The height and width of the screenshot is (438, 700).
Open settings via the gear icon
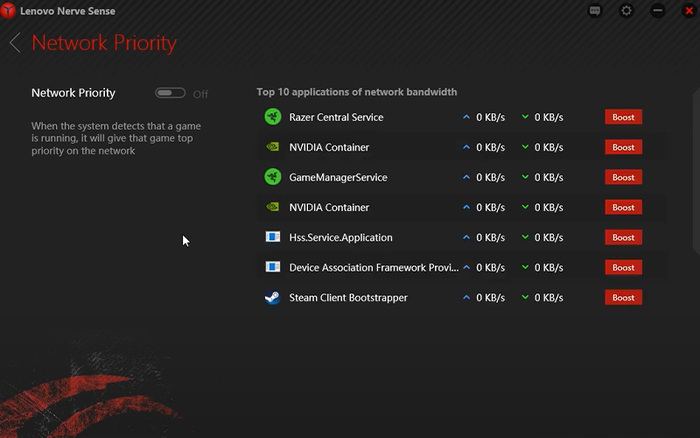tap(626, 10)
